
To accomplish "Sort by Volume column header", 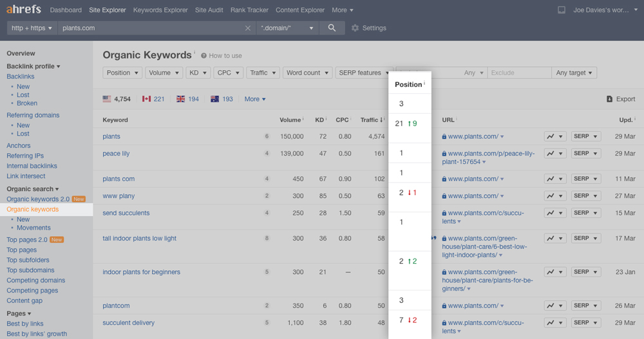I will tap(291, 120).
